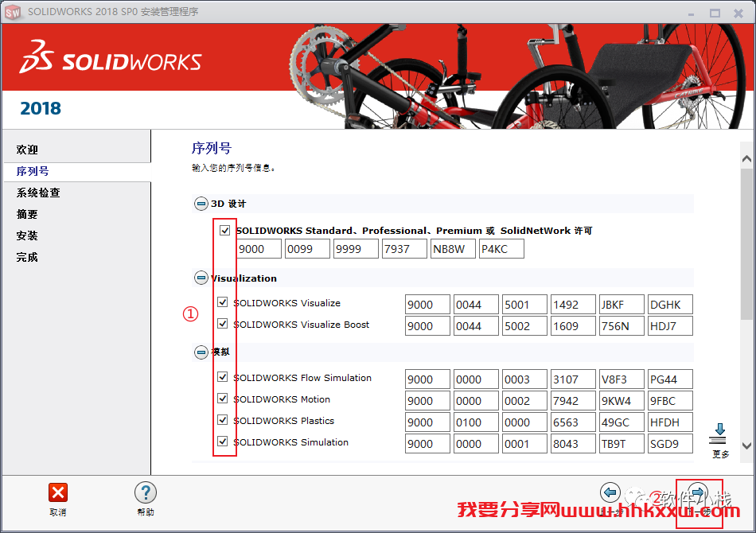Click Simulation serial field SGD9
756x533 pixels.
(x=670, y=443)
